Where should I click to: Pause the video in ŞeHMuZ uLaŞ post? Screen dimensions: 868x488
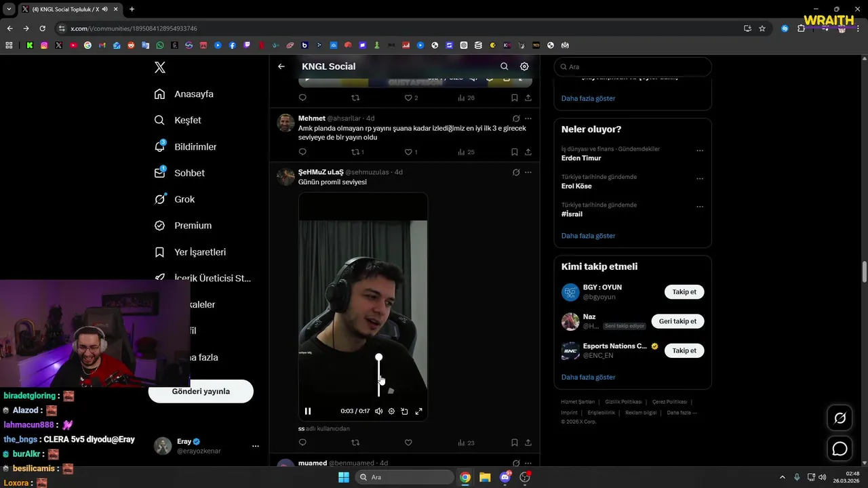coord(308,411)
